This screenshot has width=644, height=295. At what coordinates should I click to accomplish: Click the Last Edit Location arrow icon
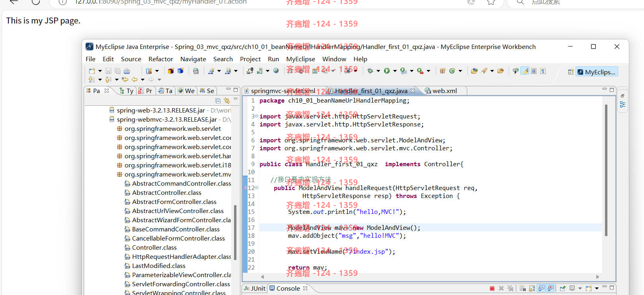[125, 80]
